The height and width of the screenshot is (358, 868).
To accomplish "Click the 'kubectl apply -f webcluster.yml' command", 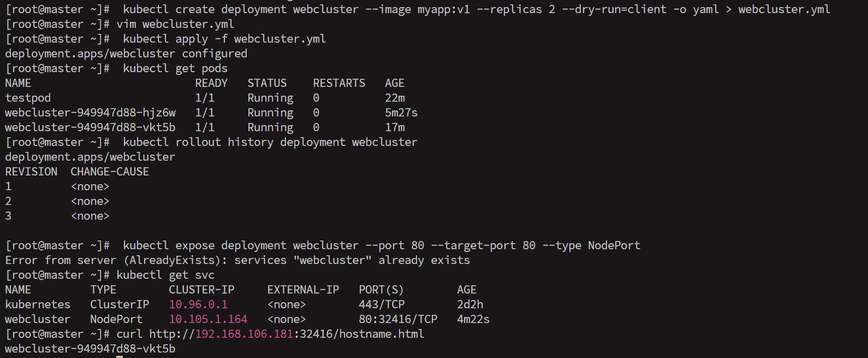I will (224, 39).
